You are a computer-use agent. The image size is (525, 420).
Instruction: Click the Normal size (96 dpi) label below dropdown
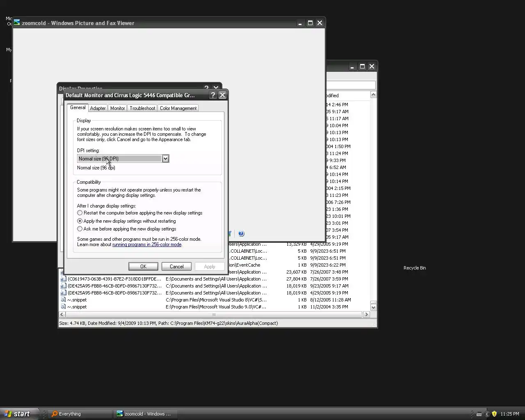click(96, 168)
